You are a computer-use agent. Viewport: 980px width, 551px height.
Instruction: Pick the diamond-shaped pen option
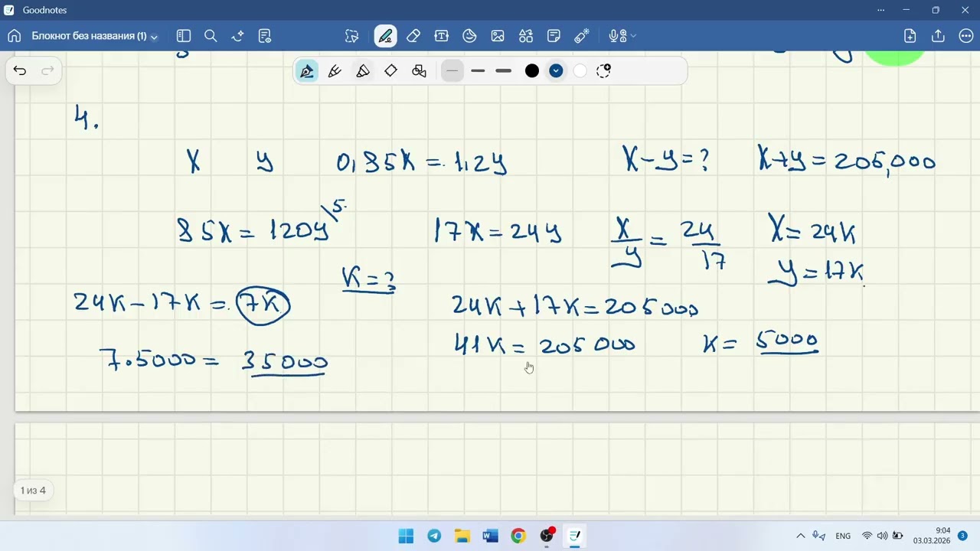390,71
